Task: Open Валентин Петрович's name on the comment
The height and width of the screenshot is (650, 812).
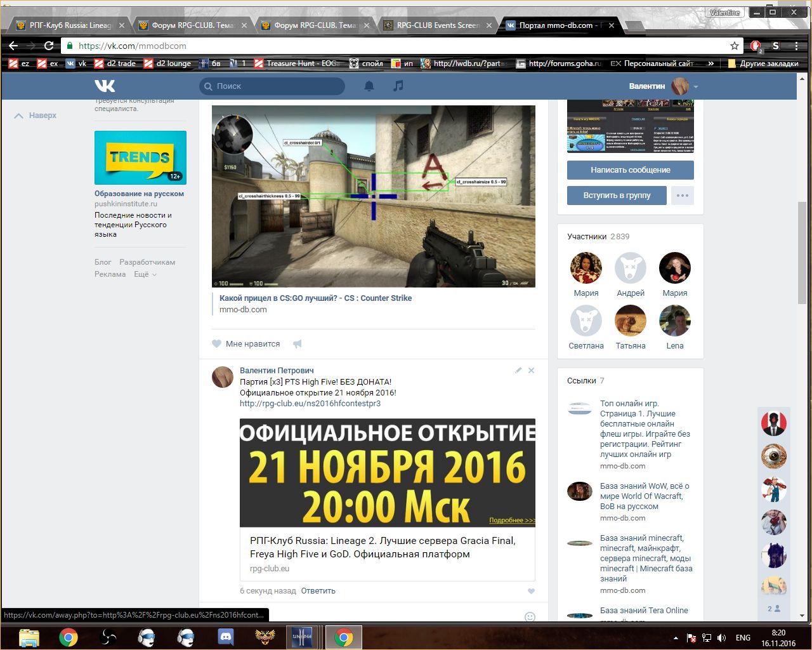Action: 277,370
